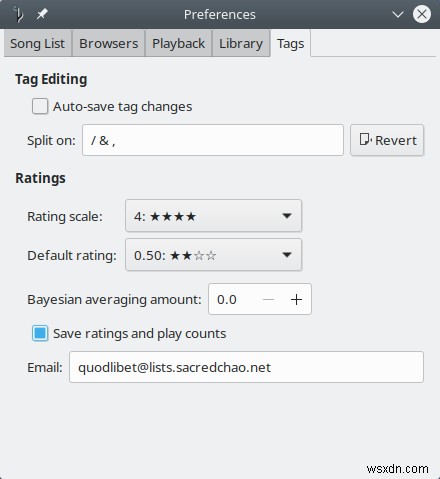Toggle the pin window icon
Viewport: 440px width, 479px height.
point(42,14)
